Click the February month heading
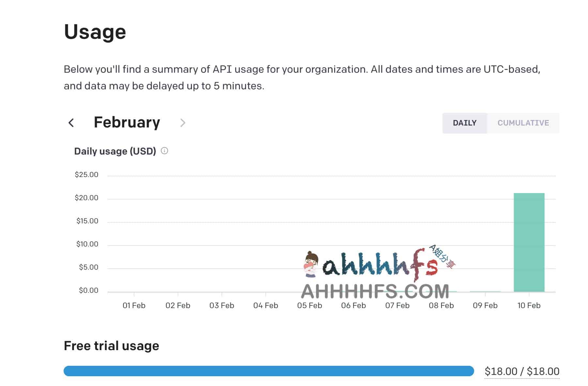The height and width of the screenshot is (386, 588). (x=127, y=123)
